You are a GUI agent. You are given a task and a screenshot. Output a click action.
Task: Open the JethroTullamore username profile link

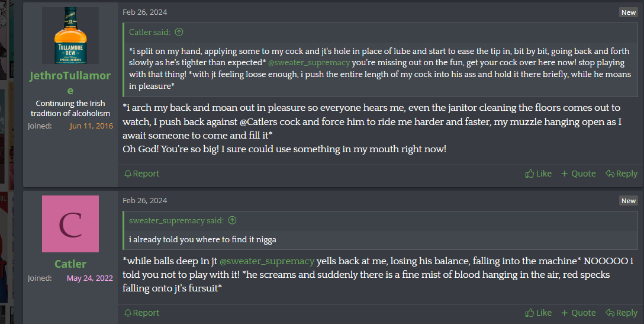(x=70, y=83)
